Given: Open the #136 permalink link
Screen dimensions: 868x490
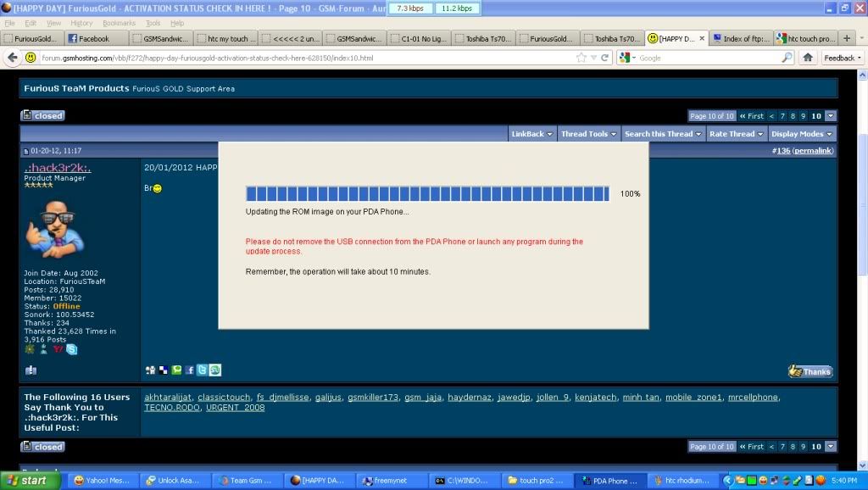Looking at the screenshot, I should [802, 151].
